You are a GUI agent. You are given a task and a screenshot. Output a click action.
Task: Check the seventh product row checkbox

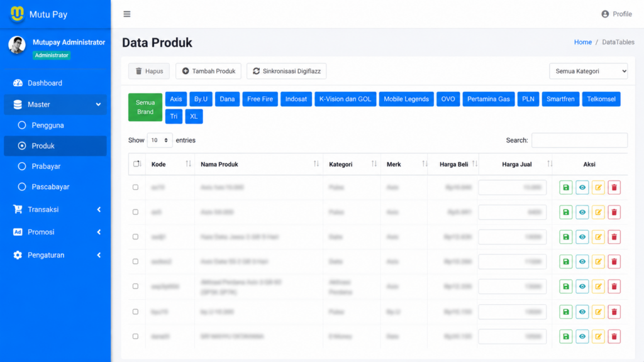point(135,337)
